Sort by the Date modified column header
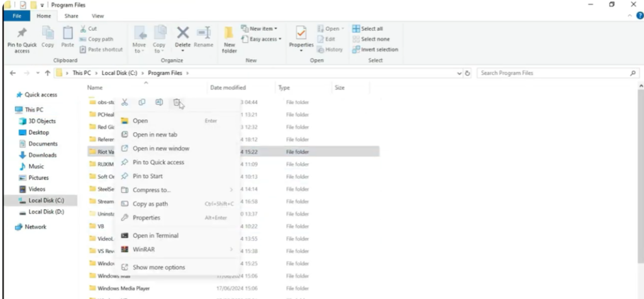644x299 pixels. 228,87
